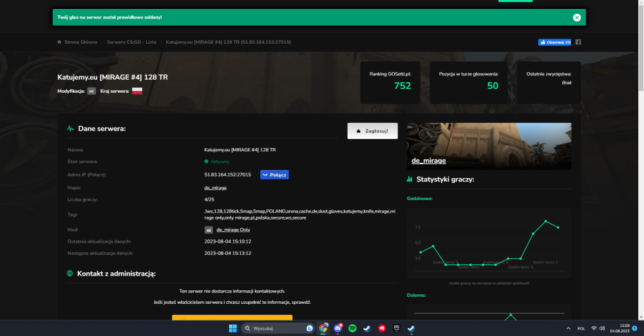The height and width of the screenshot is (336, 644).
Task: Open Windows Start menu from taskbar
Action: [233, 328]
